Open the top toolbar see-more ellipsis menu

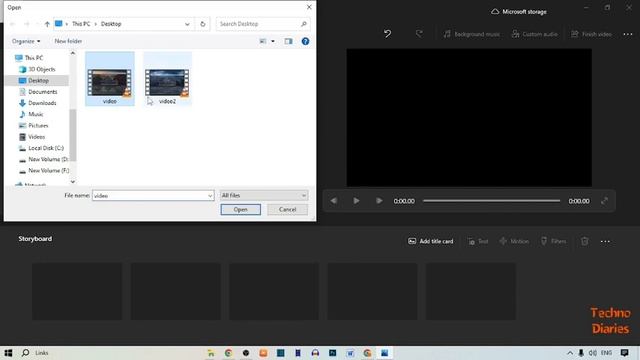628,34
